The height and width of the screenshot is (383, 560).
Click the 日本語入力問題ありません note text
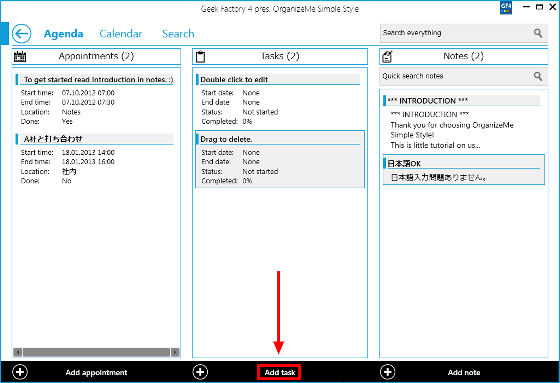[439, 177]
